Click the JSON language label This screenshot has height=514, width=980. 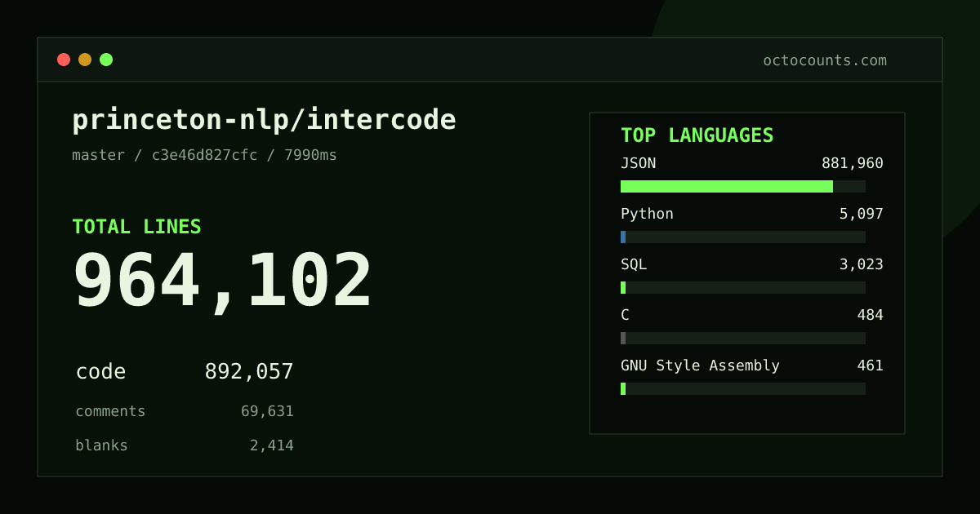638,163
